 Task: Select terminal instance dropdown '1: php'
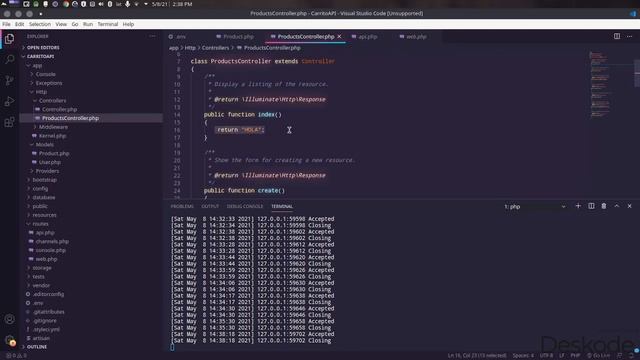point(535,207)
